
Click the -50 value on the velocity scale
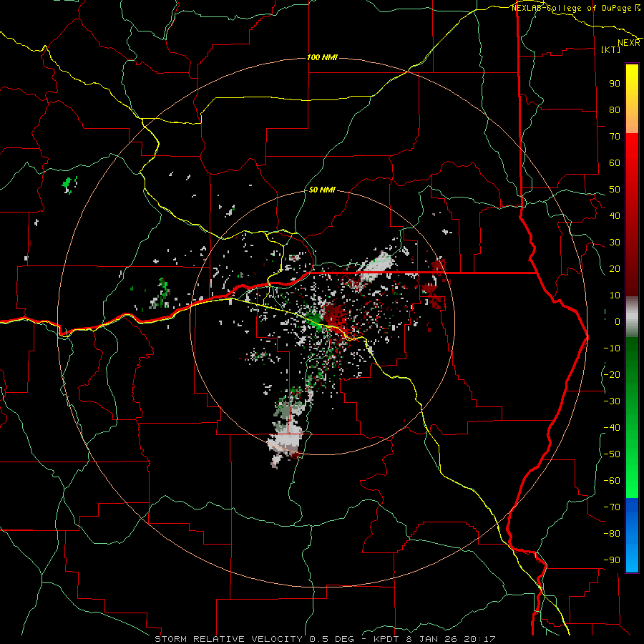click(612, 454)
